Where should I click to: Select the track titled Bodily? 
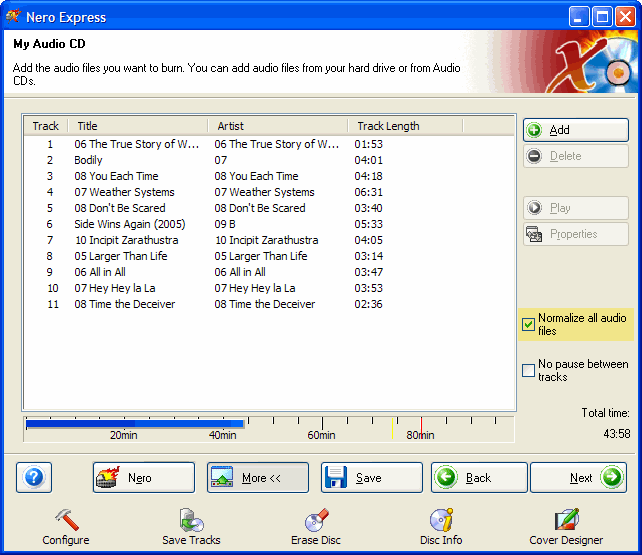pyautogui.click(x=88, y=160)
